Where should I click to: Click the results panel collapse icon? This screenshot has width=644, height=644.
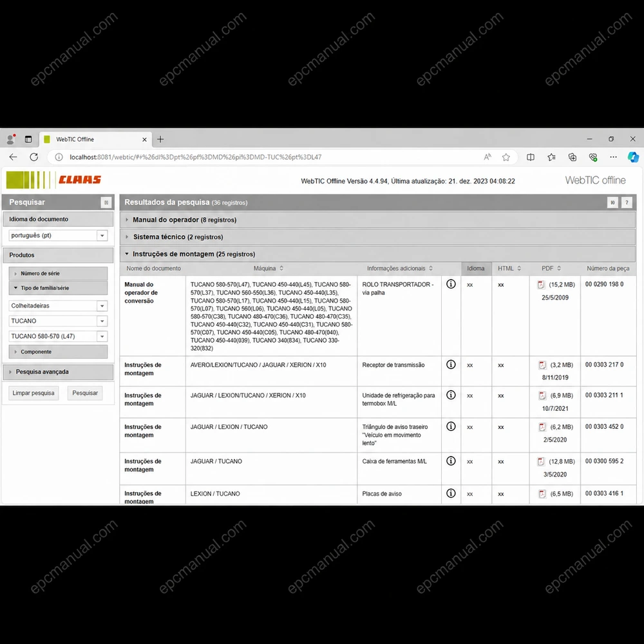coord(612,202)
